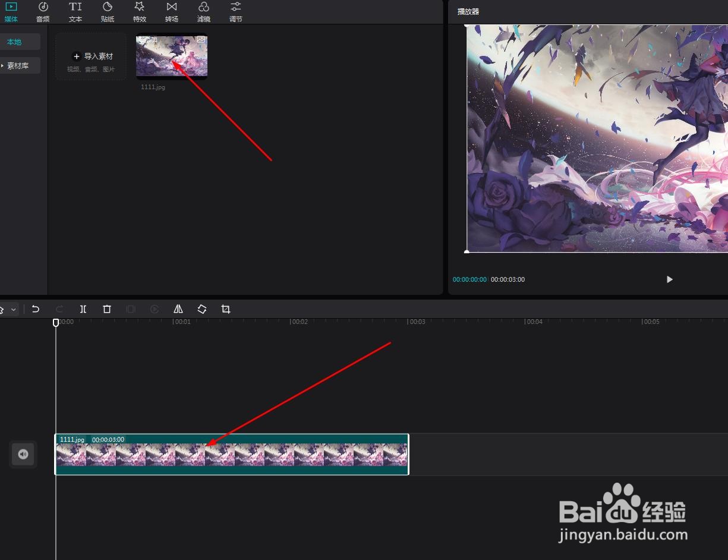Select the 1111.jpg media thumbnail
This screenshot has width=728, height=560.
172,56
